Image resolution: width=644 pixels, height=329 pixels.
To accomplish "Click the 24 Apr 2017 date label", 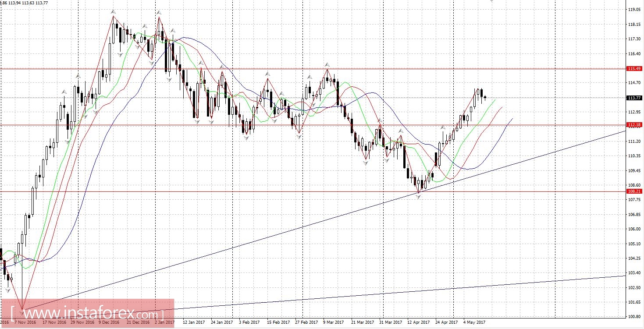I will [x=446, y=322].
